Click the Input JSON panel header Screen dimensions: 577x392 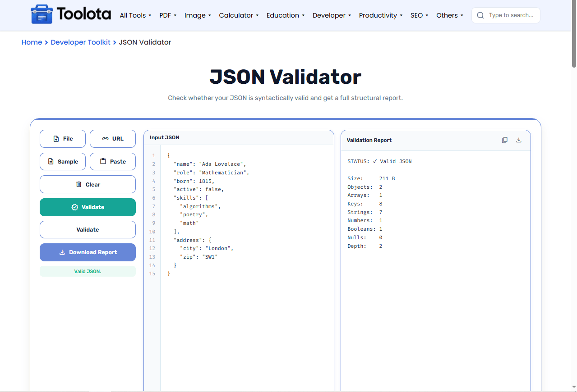pos(239,137)
